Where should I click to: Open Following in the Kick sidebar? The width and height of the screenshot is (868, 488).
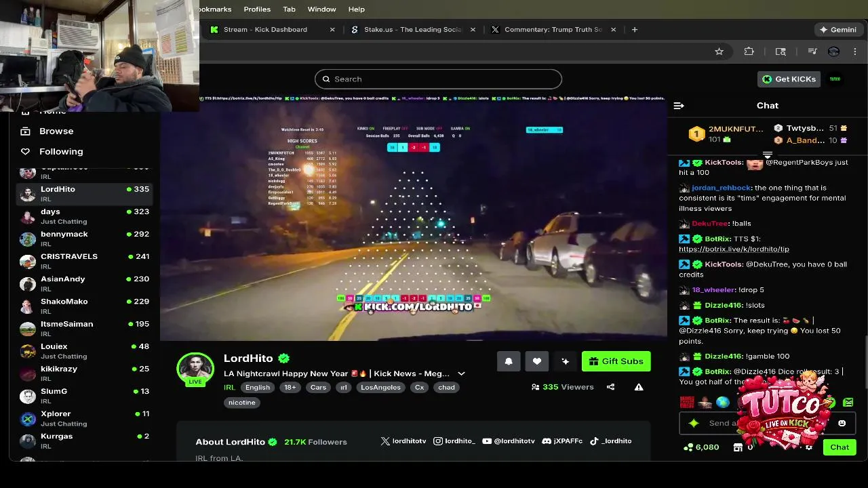coord(61,152)
